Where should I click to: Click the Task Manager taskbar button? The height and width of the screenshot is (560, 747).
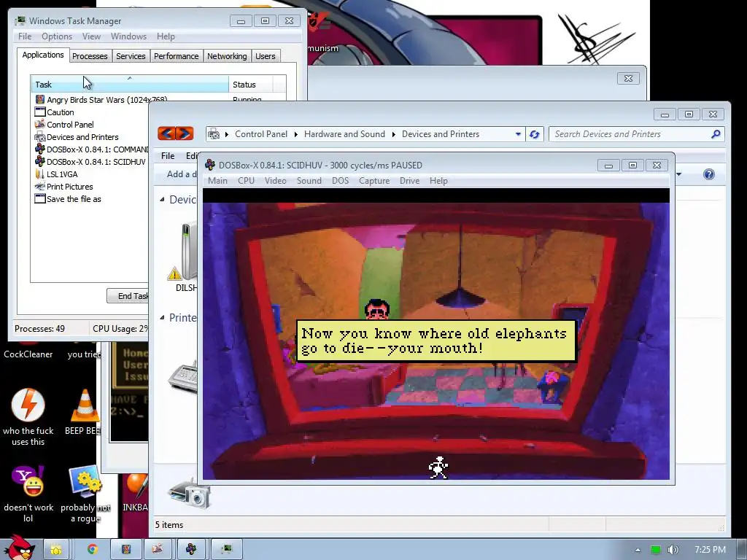(x=226, y=549)
